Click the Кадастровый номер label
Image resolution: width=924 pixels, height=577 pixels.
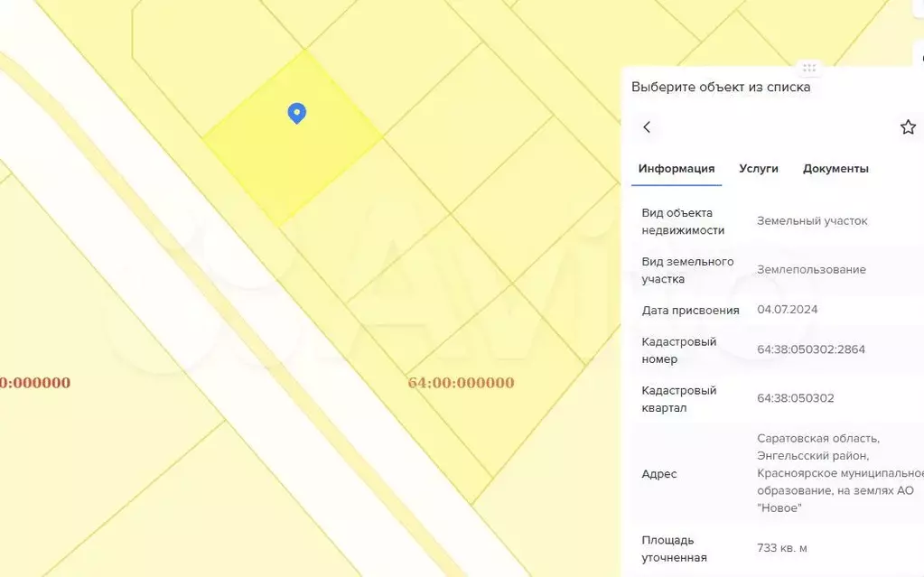click(679, 350)
